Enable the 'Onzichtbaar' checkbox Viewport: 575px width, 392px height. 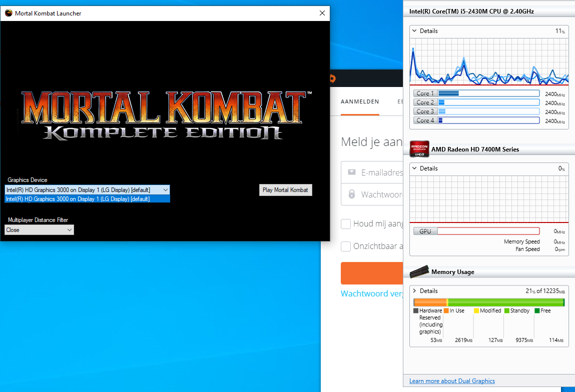tap(346, 246)
